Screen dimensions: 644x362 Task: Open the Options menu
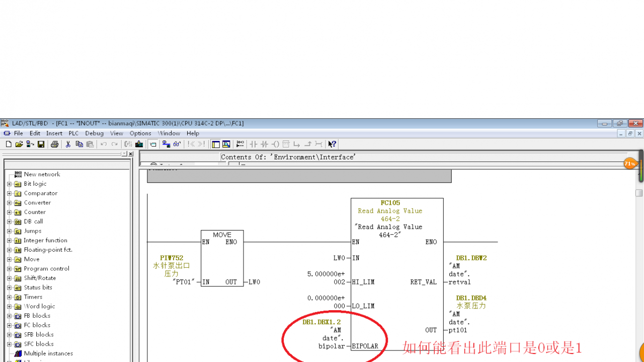point(140,133)
